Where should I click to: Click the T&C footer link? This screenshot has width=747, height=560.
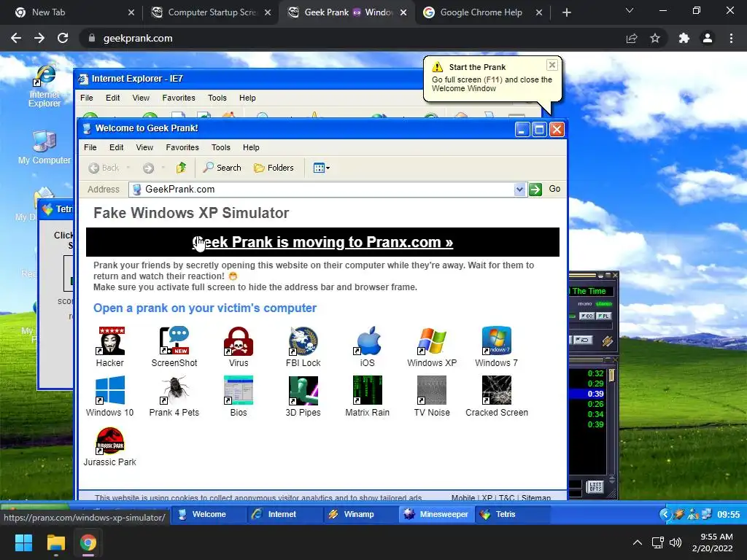[x=506, y=497]
